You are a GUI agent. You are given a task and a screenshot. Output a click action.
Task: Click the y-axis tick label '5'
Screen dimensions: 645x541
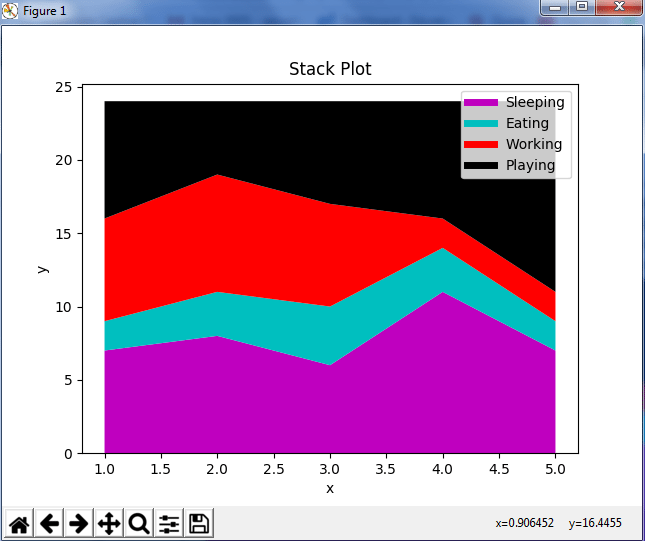[68, 381]
